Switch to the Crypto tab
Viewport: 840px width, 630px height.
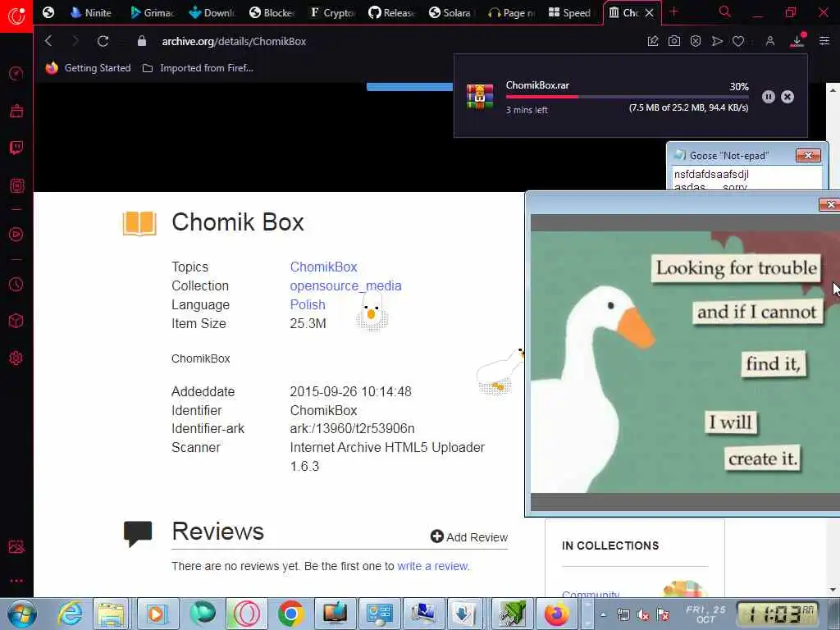click(332, 12)
